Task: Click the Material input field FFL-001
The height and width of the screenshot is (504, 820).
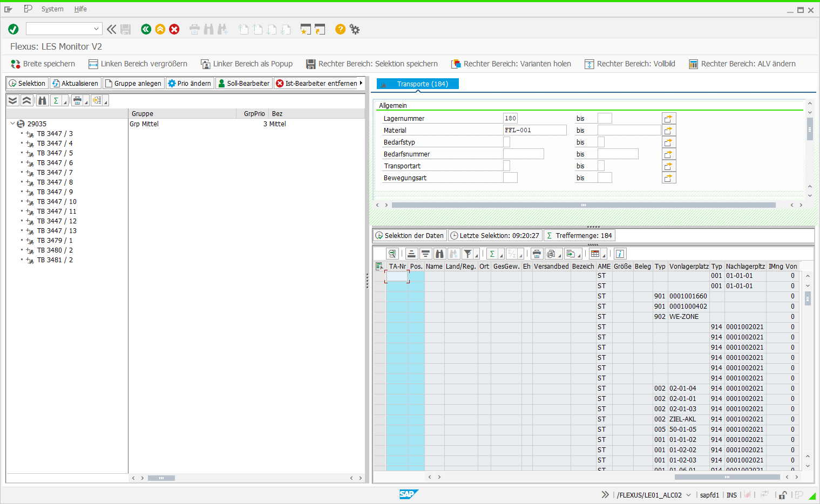Action: point(534,130)
